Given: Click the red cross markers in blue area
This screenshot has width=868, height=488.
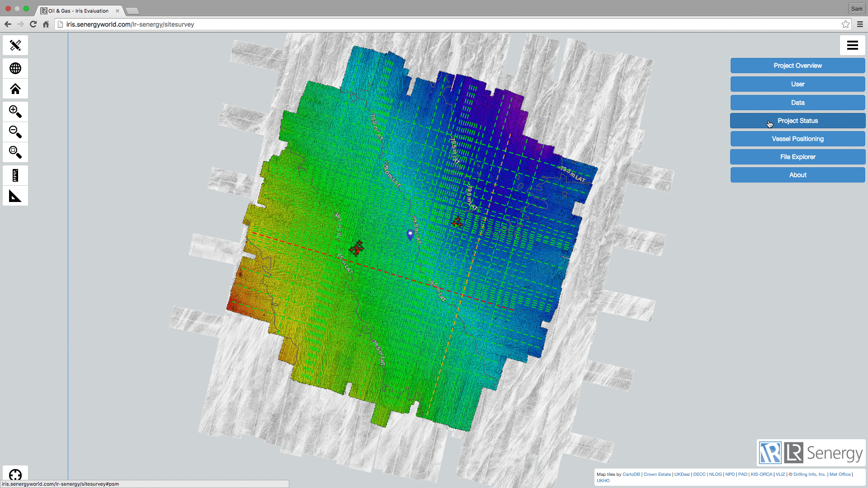Looking at the screenshot, I should coord(457,222).
